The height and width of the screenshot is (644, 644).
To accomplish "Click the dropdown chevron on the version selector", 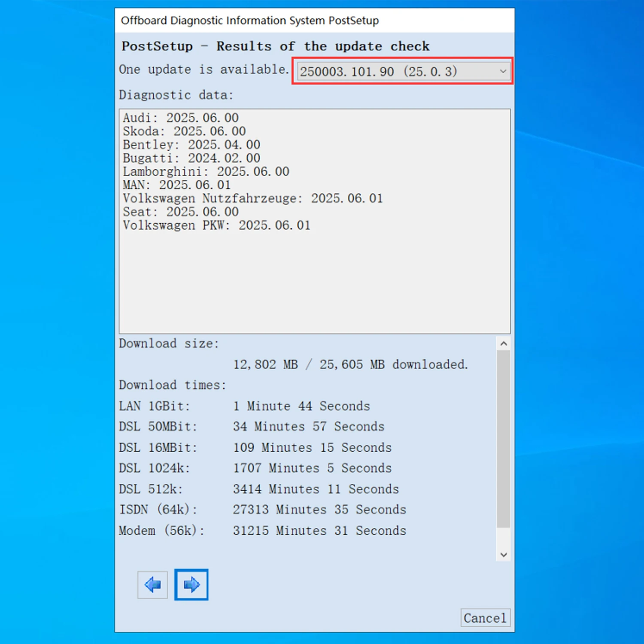I will click(502, 72).
